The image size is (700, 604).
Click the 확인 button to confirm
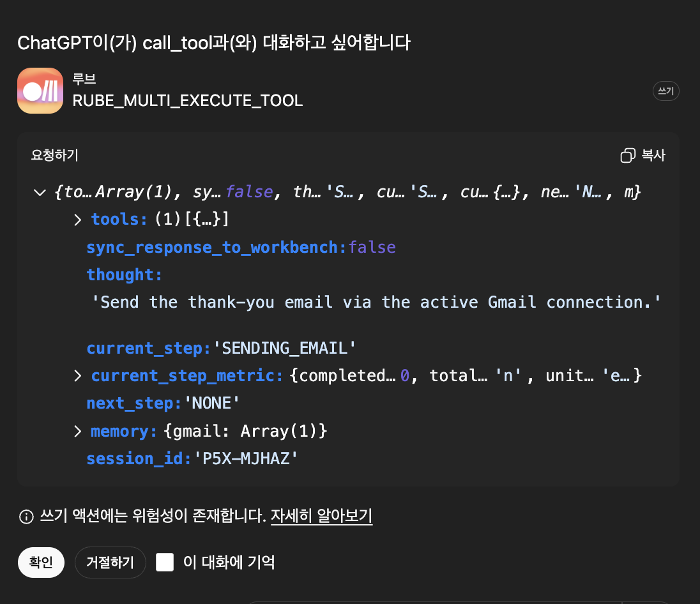pos(41,562)
